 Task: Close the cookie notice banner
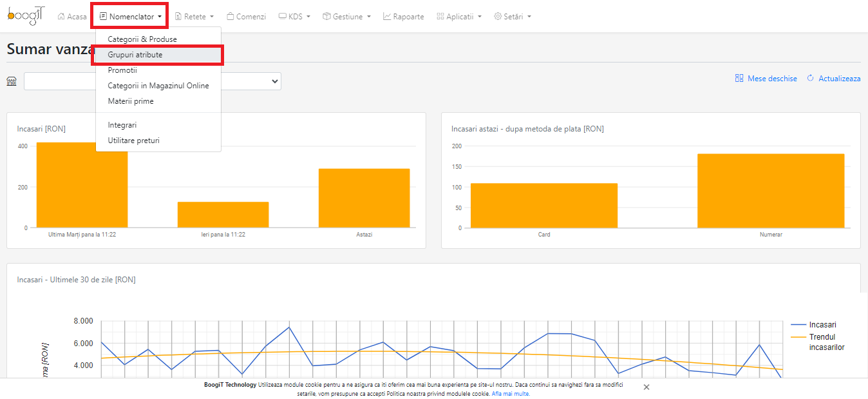pos(646,387)
